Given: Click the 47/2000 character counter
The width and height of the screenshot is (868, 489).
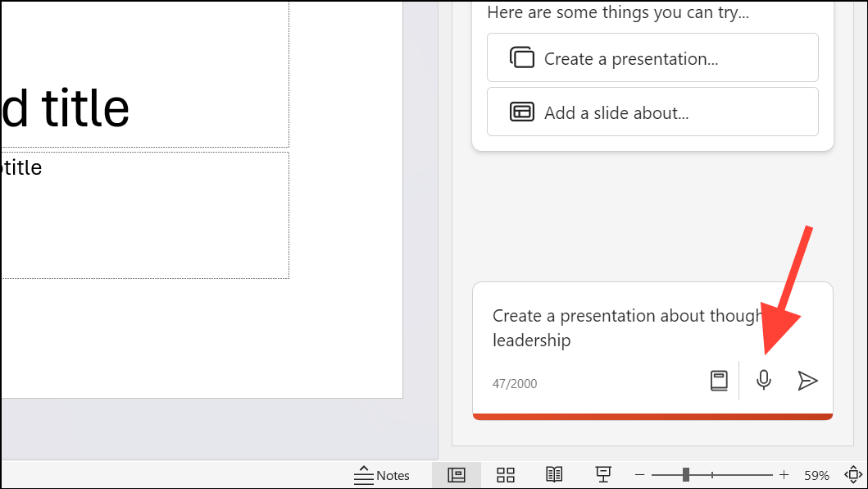Looking at the screenshot, I should tap(515, 384).
